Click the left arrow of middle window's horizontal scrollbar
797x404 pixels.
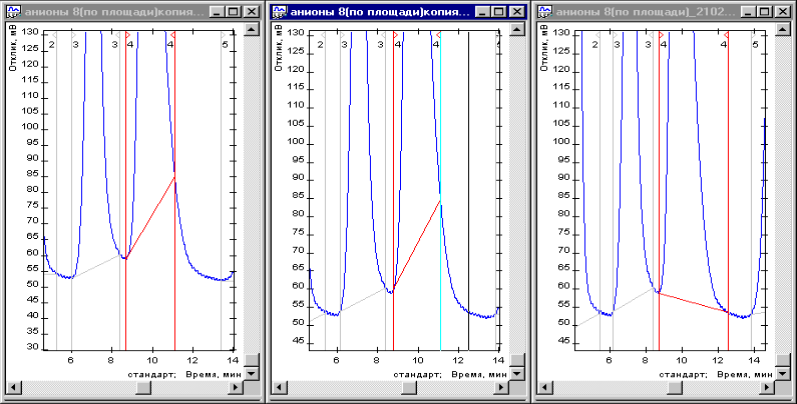(279, 388)
